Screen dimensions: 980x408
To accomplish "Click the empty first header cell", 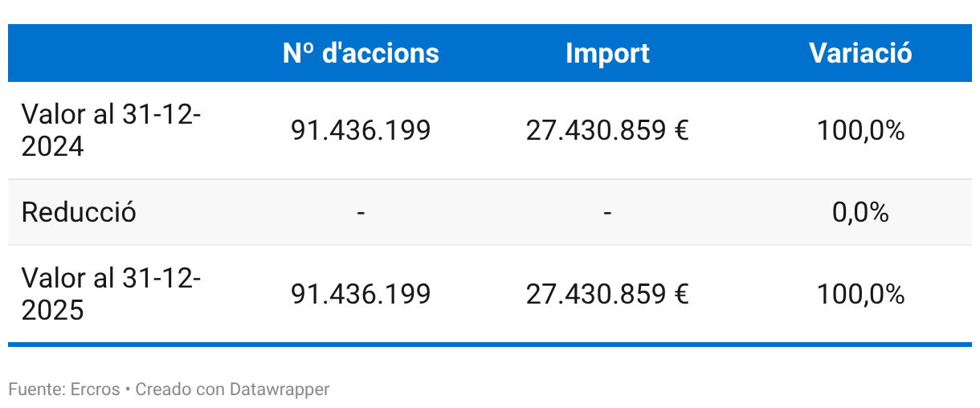I will click(129, 53).
